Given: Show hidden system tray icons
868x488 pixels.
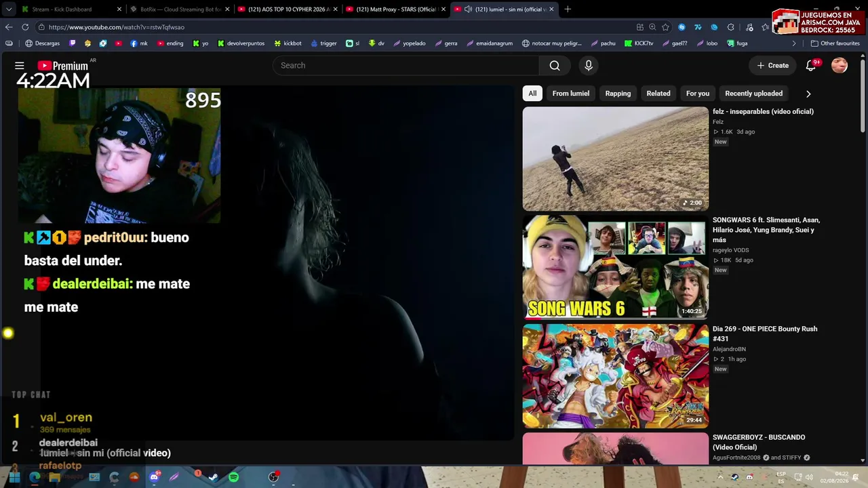Looking at the screenshot, I should (x=720, y=477).
